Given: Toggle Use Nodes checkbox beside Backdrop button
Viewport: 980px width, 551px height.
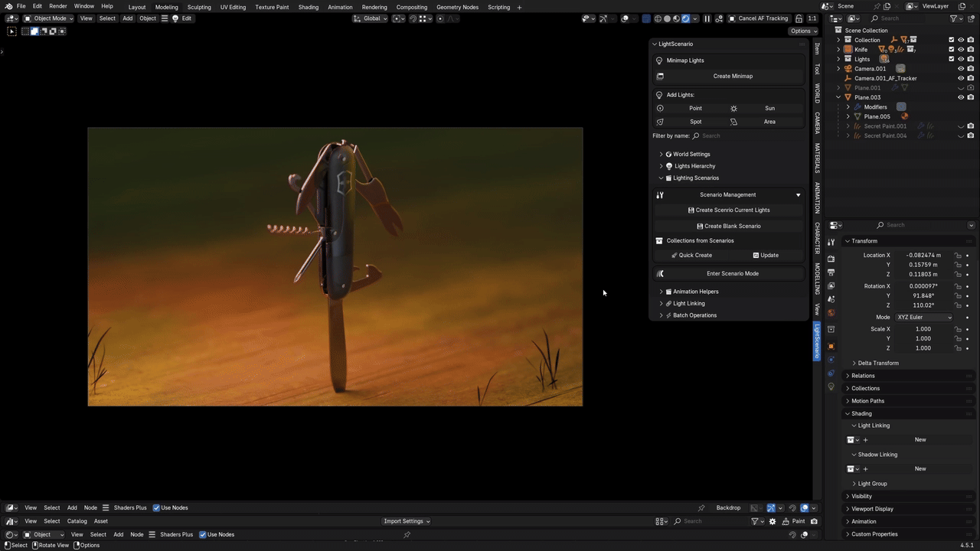Looking at the screenshot, I should (157, 507).
